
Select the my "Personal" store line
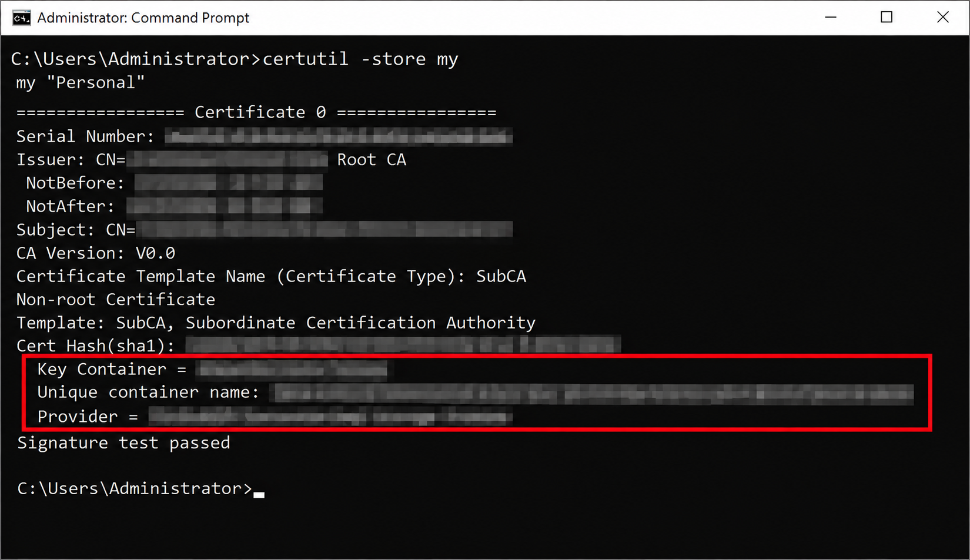(x=80, y=83)
